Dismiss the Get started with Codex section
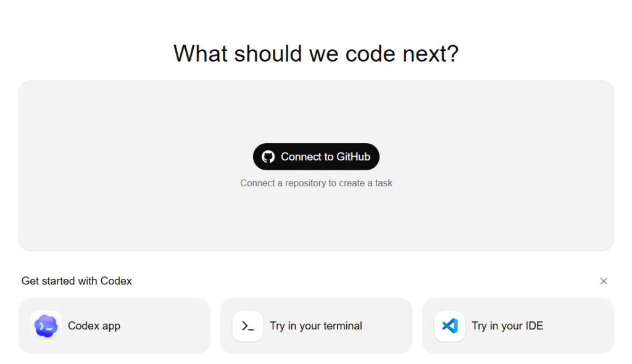The height and width of the screenshot is (364, 632). coord(604,281)
